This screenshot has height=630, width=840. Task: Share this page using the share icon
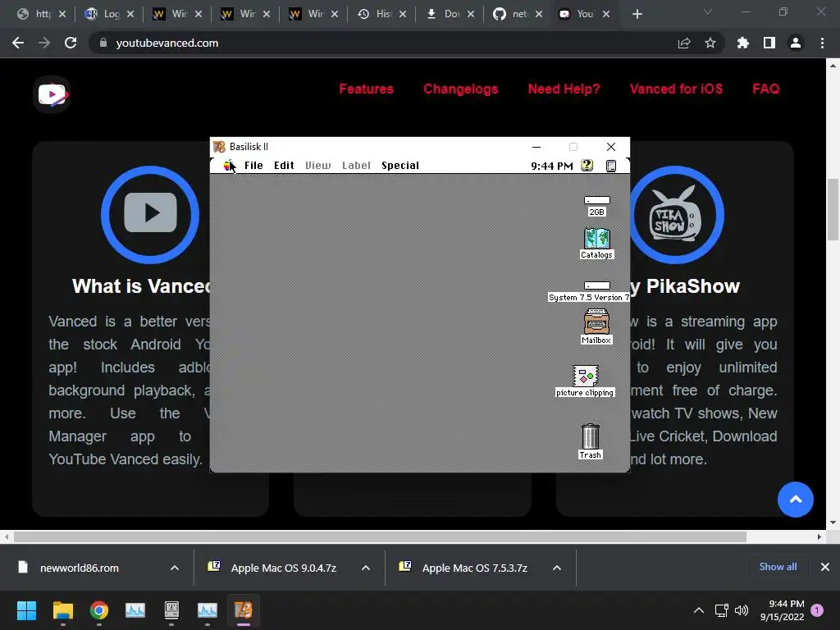[684, 43]
